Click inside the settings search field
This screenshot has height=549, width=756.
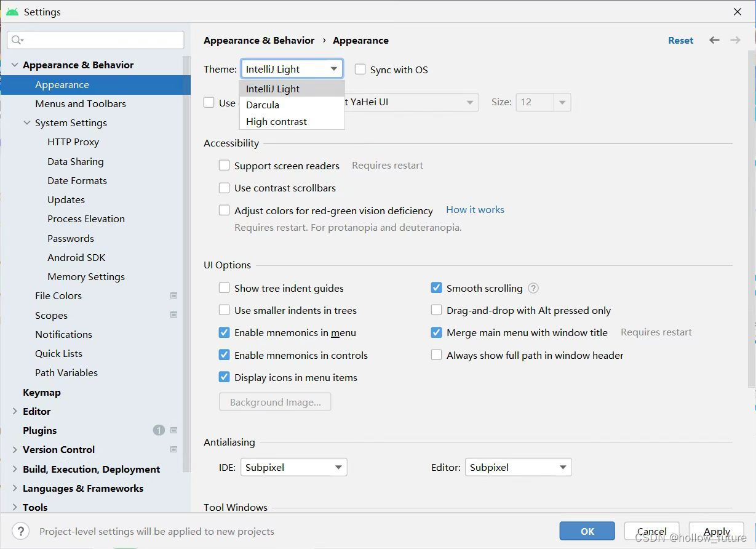coord(95,40)
